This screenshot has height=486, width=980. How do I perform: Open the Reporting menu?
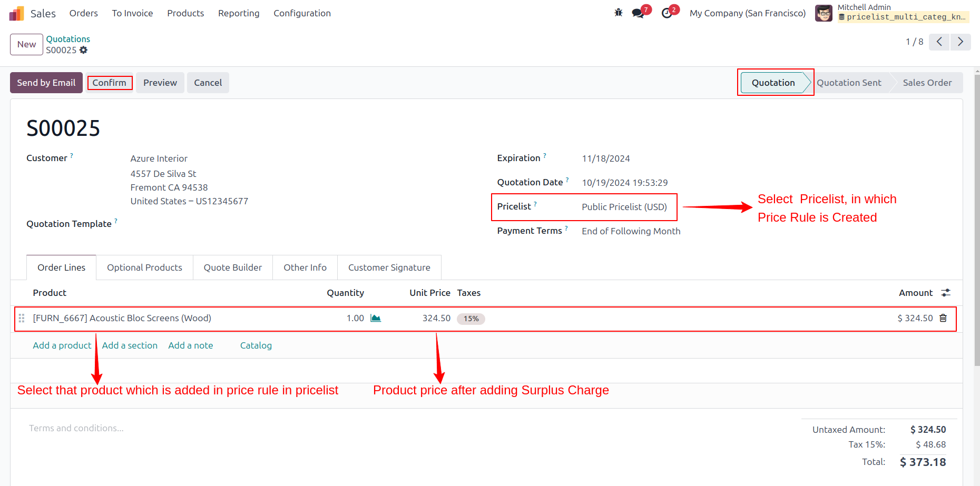(x=239, y=13)
